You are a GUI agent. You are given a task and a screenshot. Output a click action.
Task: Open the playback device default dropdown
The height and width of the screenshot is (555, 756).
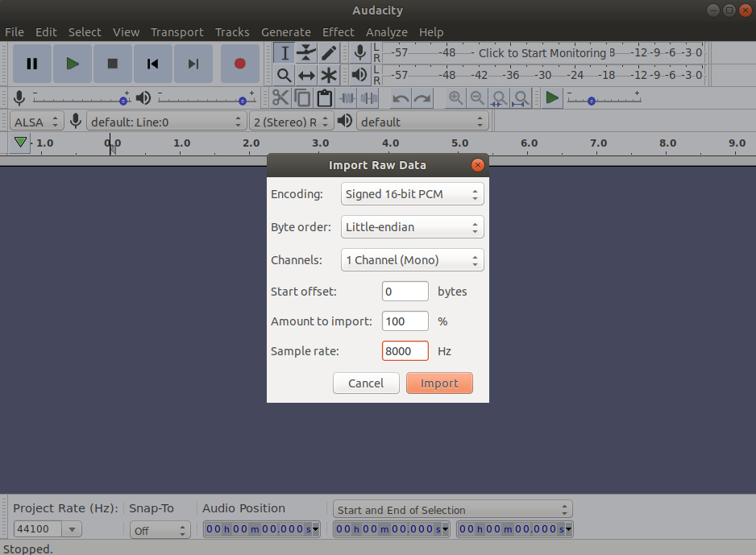click(x=422, y=122)
